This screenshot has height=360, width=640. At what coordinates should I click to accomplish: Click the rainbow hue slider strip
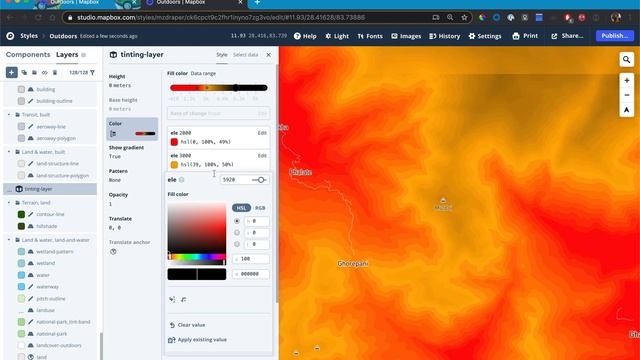[197, 257]
